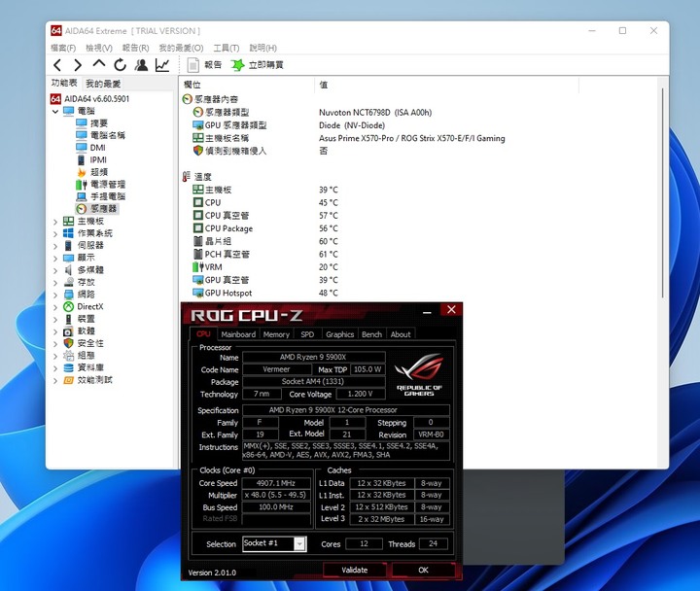This screenshot has width=700, height=591.
Task: Click the OK button in CPU-Z
Action: (423, 570)
